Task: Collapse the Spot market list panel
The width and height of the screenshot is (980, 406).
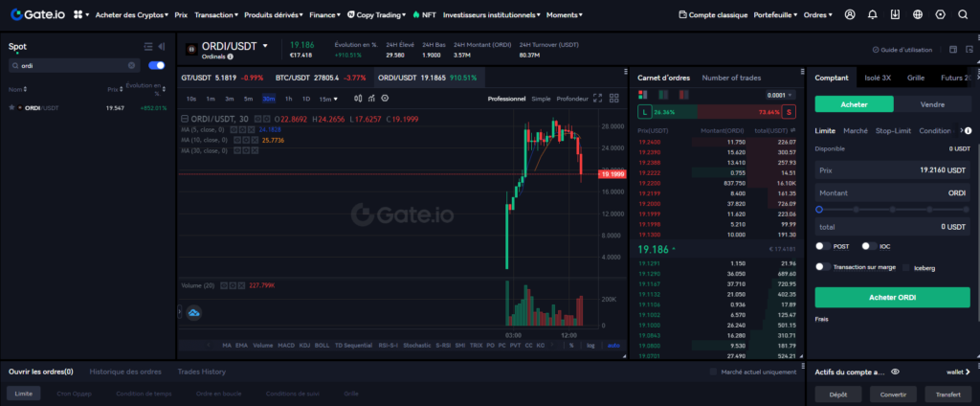Action: coord(161,46)
